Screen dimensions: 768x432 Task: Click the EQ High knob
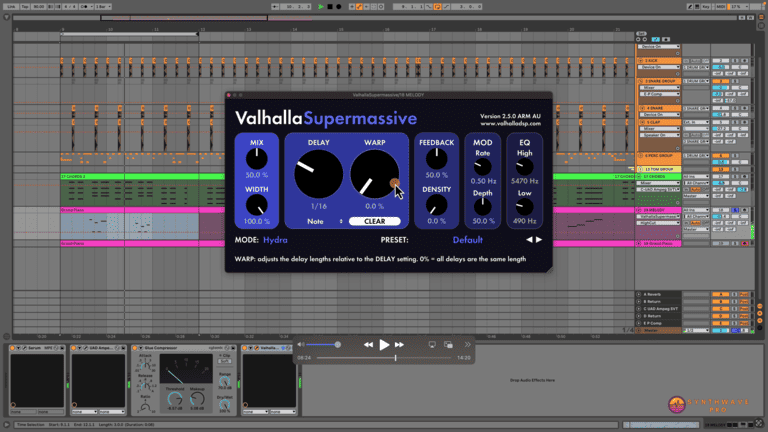tap(525, 167)
